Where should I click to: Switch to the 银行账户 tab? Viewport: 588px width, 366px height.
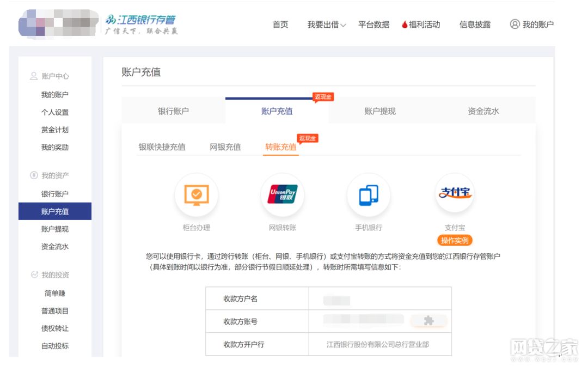coord(173,111)
